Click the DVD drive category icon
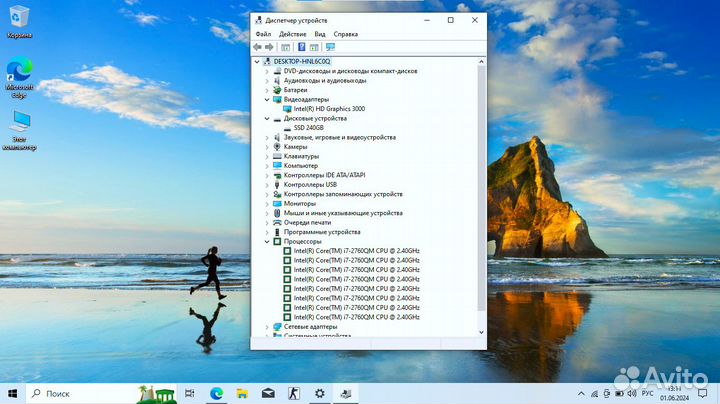The image size is (720, 404). [277, 71]
